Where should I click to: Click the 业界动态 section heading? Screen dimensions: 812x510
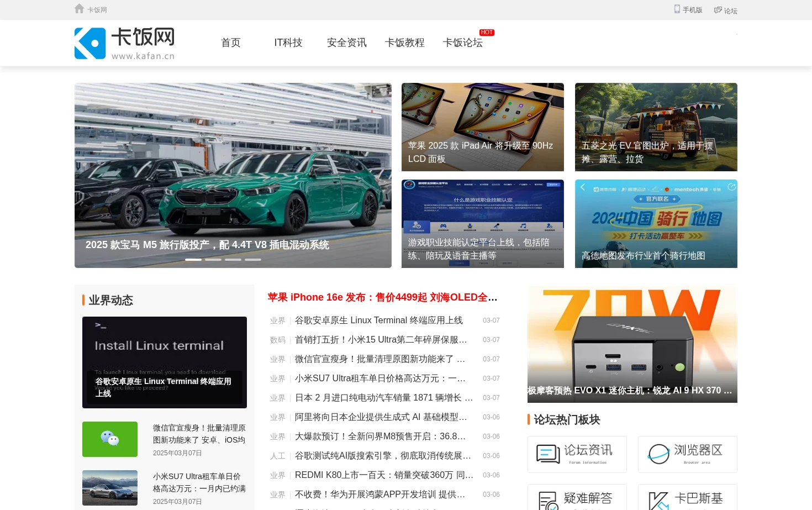pyautogui.click(x=110, y=300)
